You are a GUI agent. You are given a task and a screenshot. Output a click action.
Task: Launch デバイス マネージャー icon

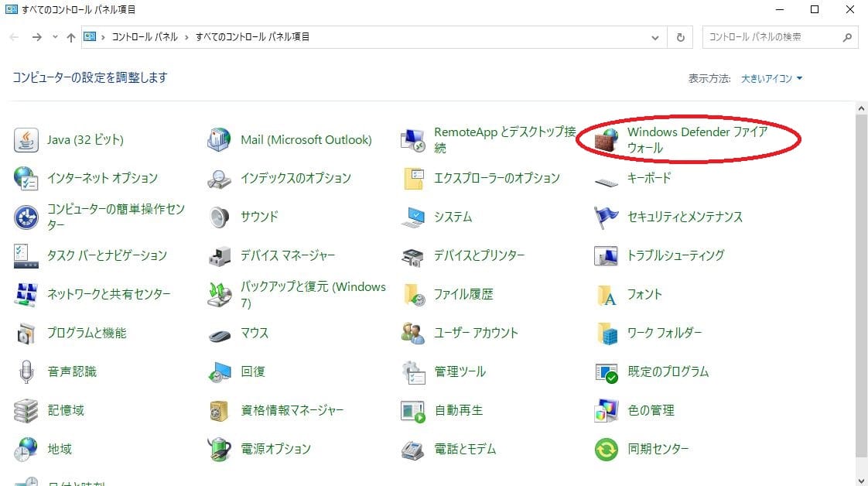click(219, 255)
